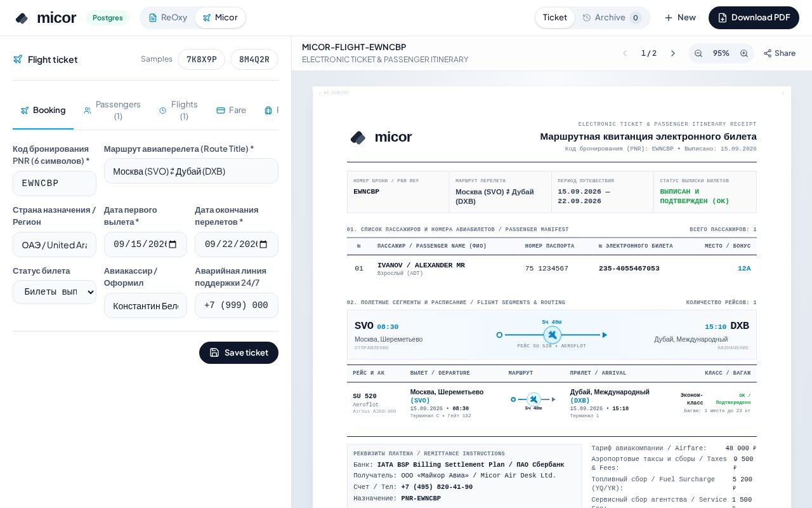Click the DXB arrival airport code

(740, 326)
